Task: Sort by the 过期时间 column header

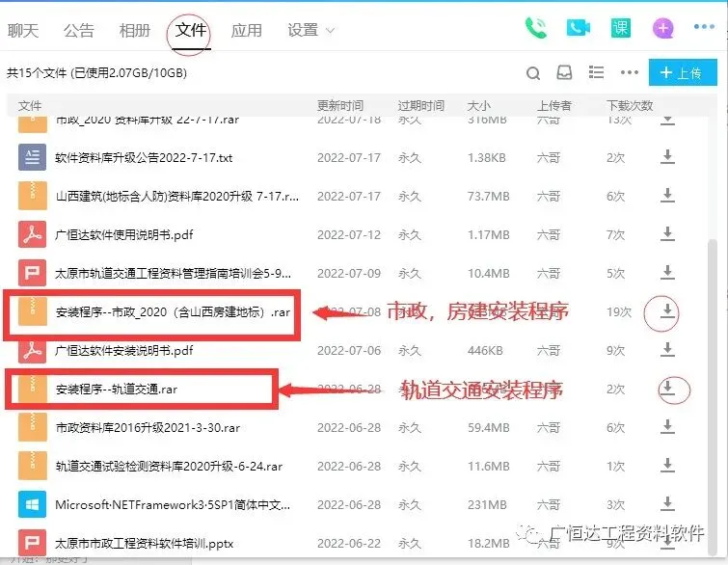Action: point(420,105)
